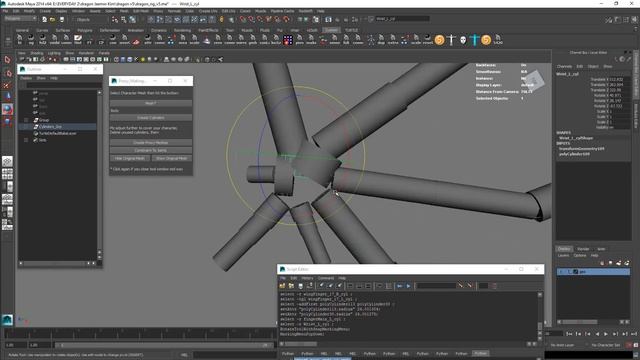
Task: Switch to the Polygons shelf tab
Action: coord(85,30)
